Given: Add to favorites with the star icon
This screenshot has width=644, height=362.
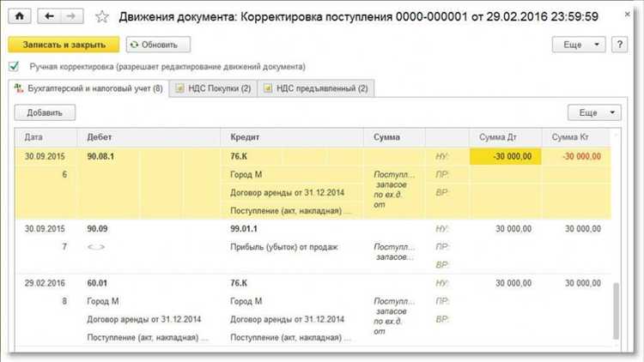Looking at the screenshot, I should coord(102,17).
